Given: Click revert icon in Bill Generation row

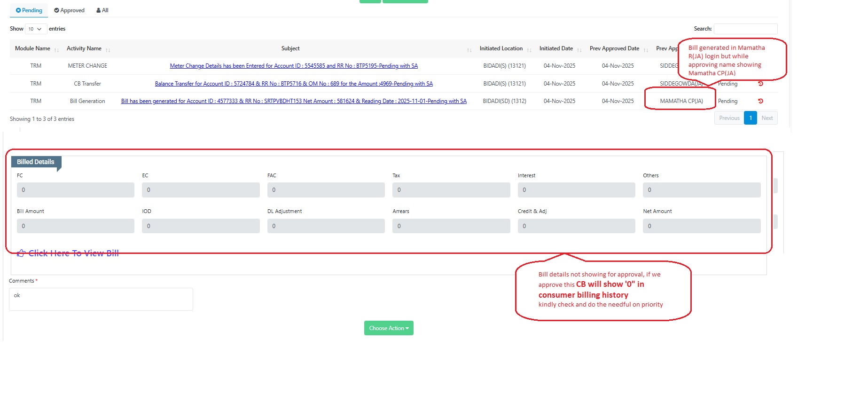Looking at the screenshot, I should click(x=760, y=101).
